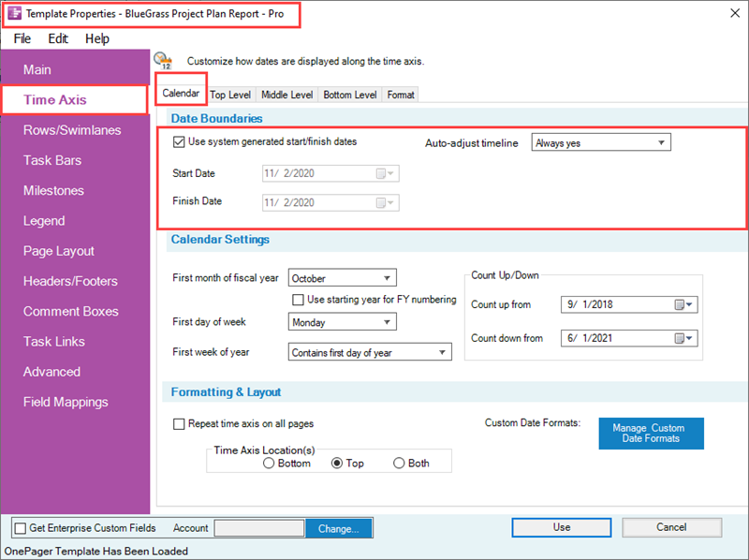Click Manage Custom Date Formats button

[x=651, y=434]
